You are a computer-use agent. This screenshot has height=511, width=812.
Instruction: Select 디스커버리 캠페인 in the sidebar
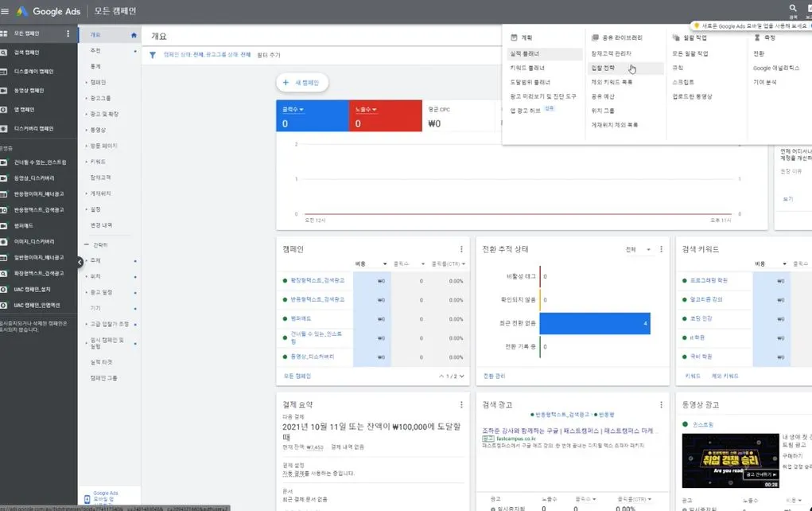click(33, 128)
